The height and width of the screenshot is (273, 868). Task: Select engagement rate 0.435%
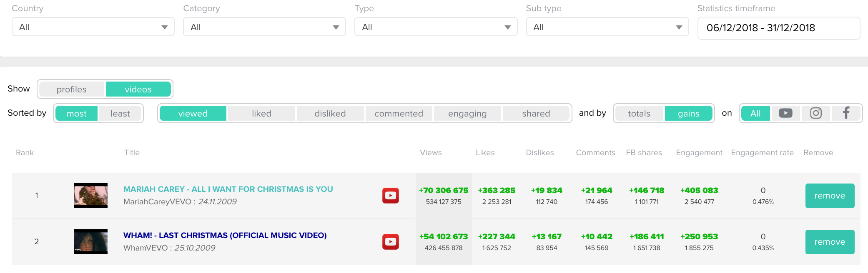pos(763,248)
